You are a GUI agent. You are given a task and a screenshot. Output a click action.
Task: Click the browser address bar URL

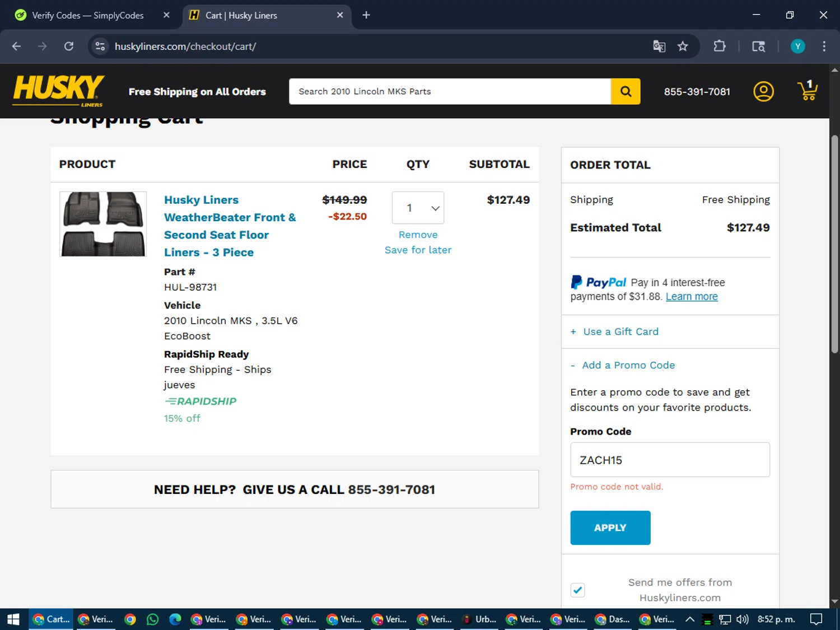pyautogui.click(x=185, y=46)
